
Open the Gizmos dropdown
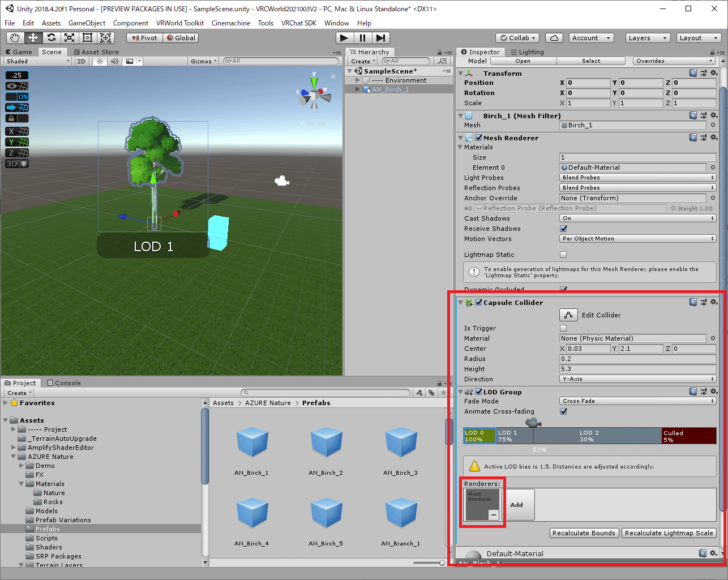[x=204, y=61]
